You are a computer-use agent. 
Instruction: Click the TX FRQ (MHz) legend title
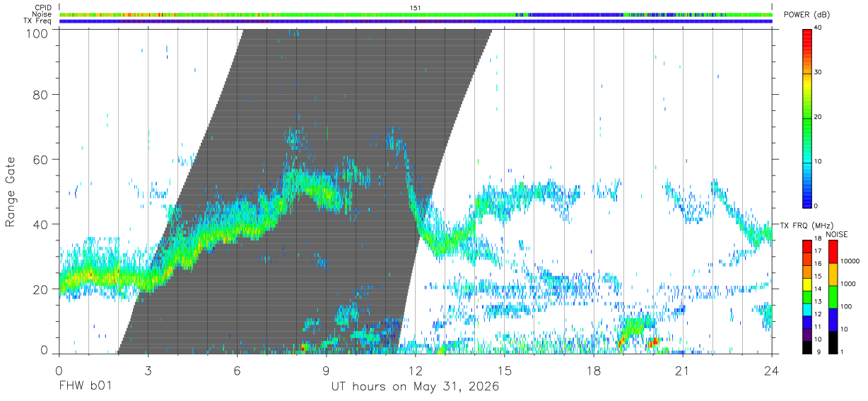(807, 225)
